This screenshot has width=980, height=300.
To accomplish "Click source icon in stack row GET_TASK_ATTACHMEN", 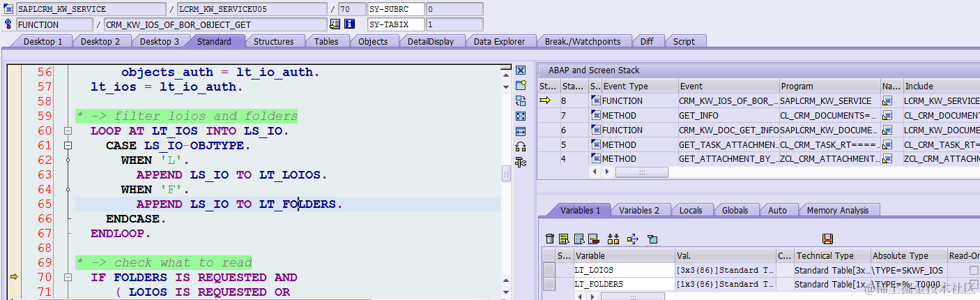I will (595, 145).
